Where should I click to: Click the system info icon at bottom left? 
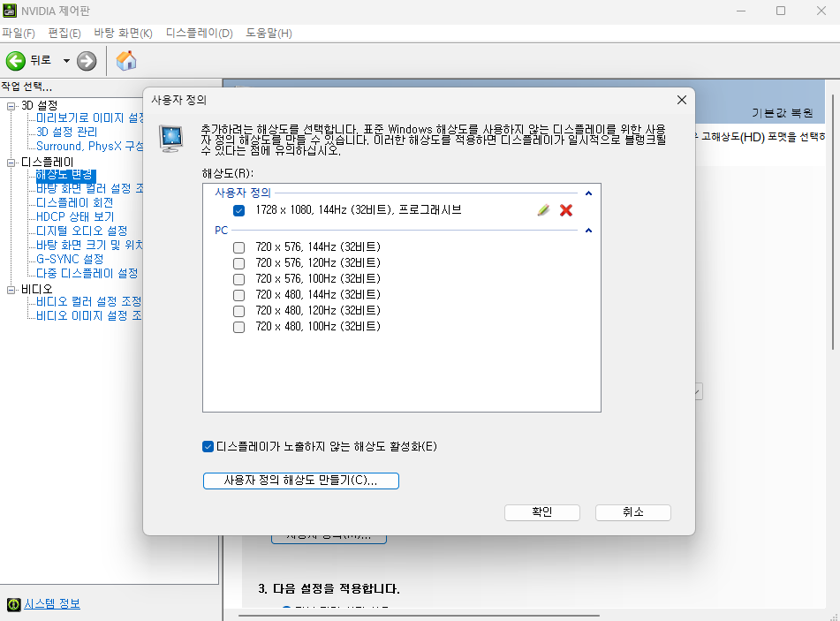pyautogui.click(x=13, y=604)
